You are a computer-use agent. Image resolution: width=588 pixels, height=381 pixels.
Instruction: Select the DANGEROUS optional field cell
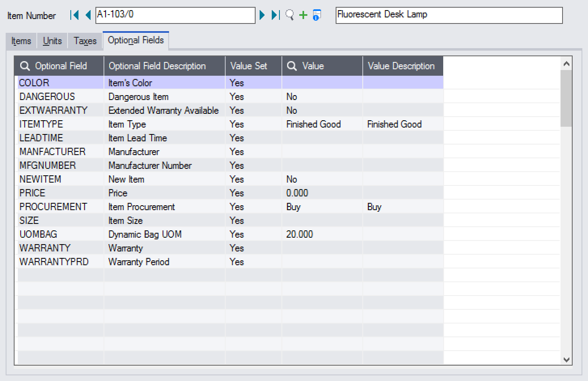pyautogui.click(x=61, y=96)
